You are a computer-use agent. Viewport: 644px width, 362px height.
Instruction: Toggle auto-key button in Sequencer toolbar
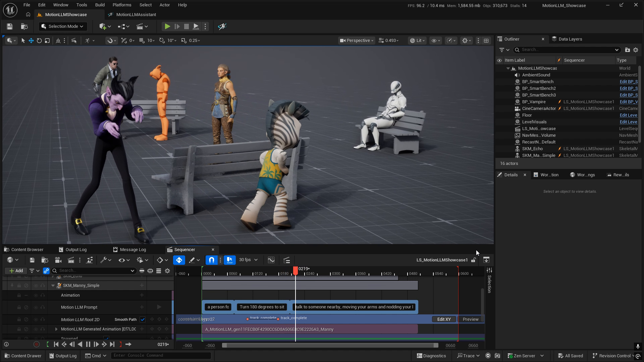tap(179, 260)
